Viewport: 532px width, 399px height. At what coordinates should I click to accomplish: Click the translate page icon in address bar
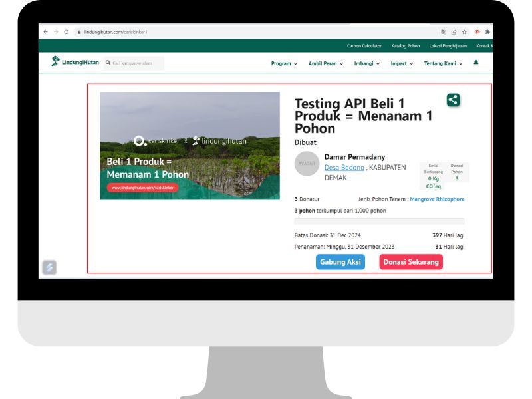tap(444, 32)
